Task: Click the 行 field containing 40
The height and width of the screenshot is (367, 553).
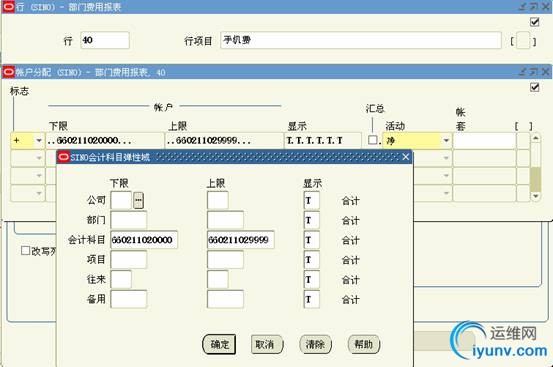Action: [105, 40]
